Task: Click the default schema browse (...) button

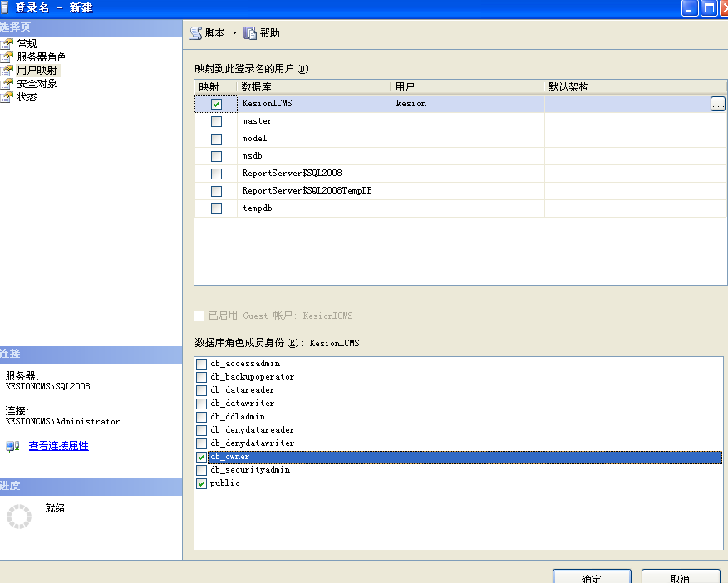Action: [x=717, y=103]
